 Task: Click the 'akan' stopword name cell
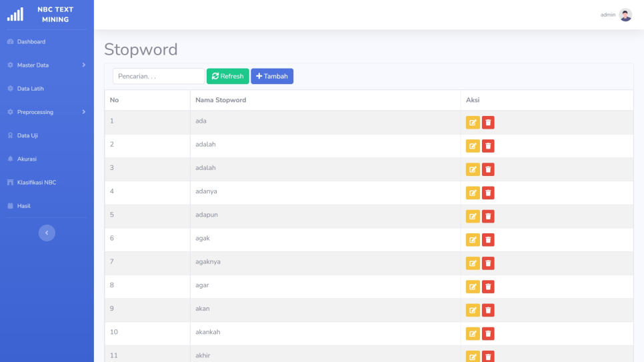[x=325, y=310]
